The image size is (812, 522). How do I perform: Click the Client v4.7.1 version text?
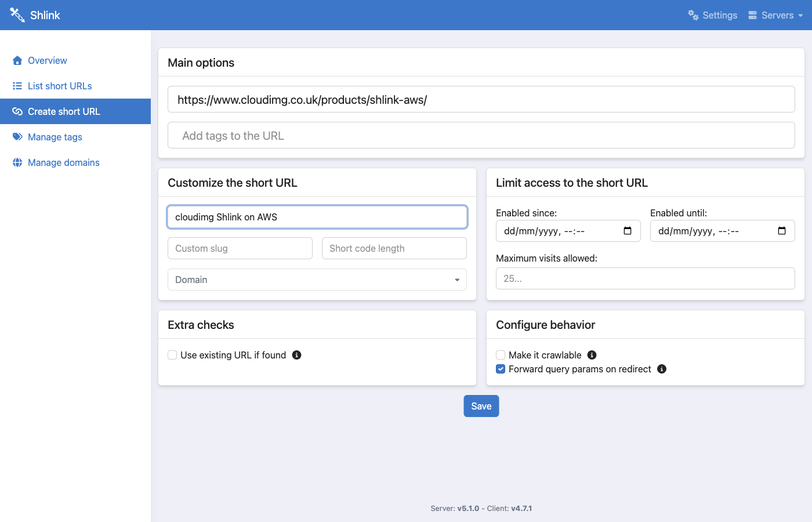[x=509, y=509]
